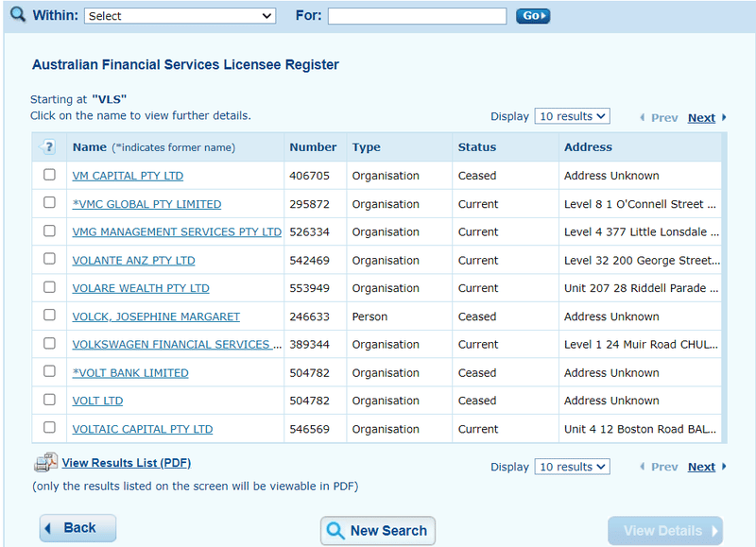Open the top Display 10 results dropdown
Image resolution: width=756 pixels, height=547 pixels.
(572, 116)
